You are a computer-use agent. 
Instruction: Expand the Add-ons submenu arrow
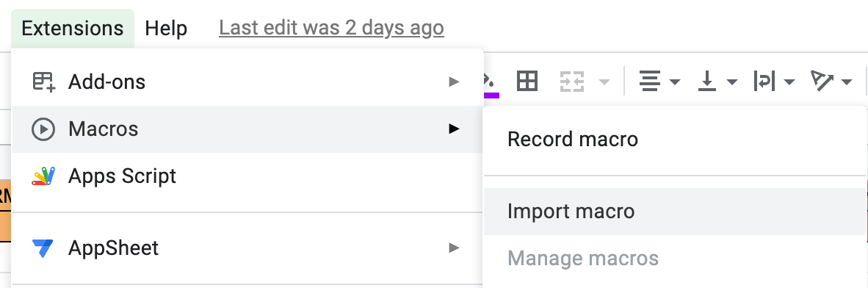454,82
